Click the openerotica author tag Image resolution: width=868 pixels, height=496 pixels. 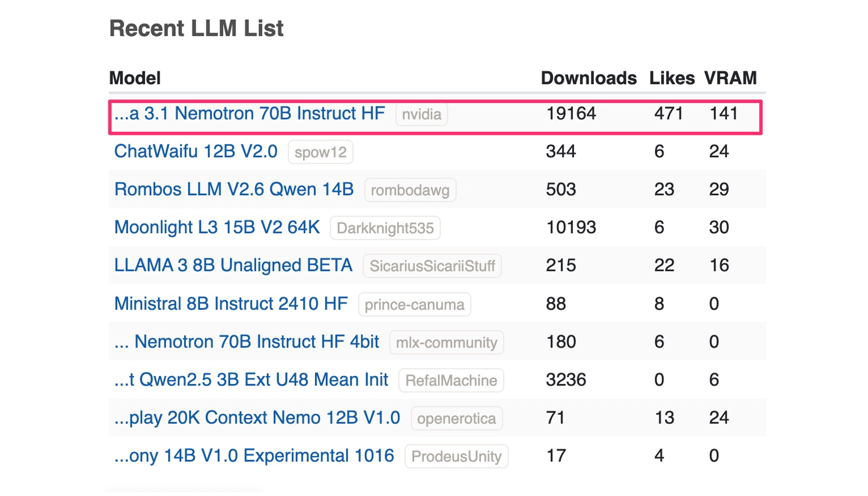tap(456, 418)
